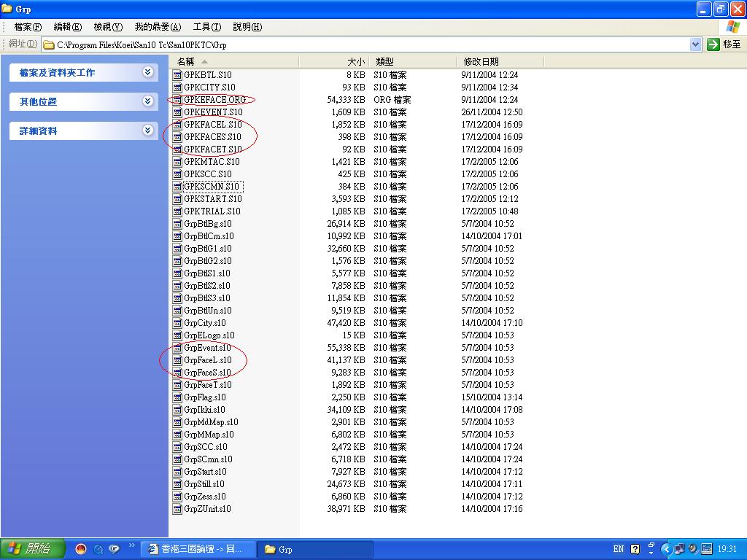Screen dimensions: 747x560
Task: Select the file name GPKSCMN.S10
Action: [212, 186]
